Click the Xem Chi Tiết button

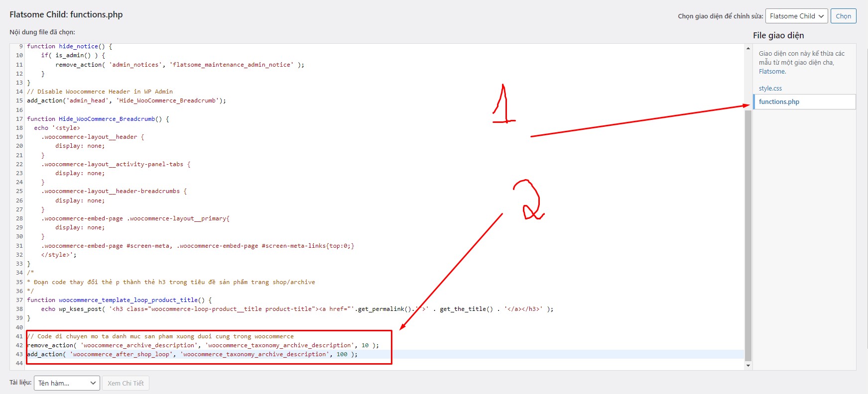[125, 383]
